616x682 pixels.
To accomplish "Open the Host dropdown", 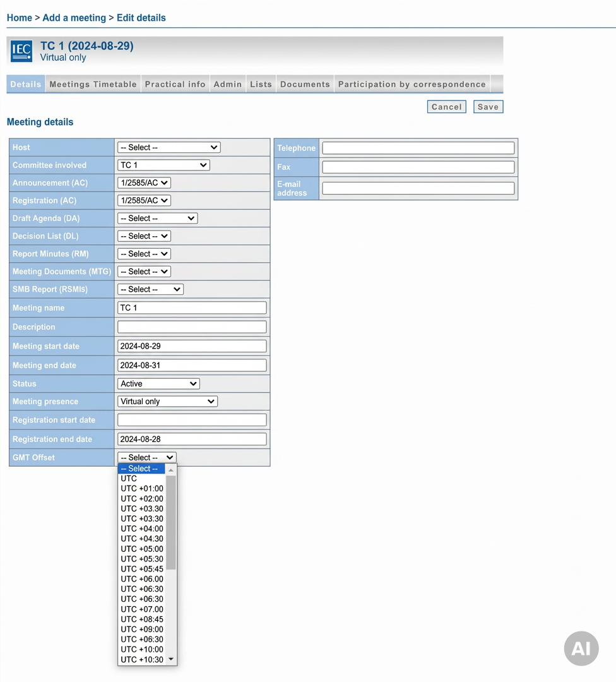I will pos(169,147).
